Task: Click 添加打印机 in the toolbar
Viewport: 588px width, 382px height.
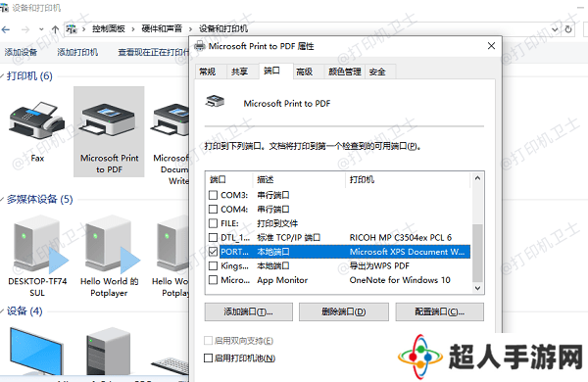Action: click(x=77, y=52)
